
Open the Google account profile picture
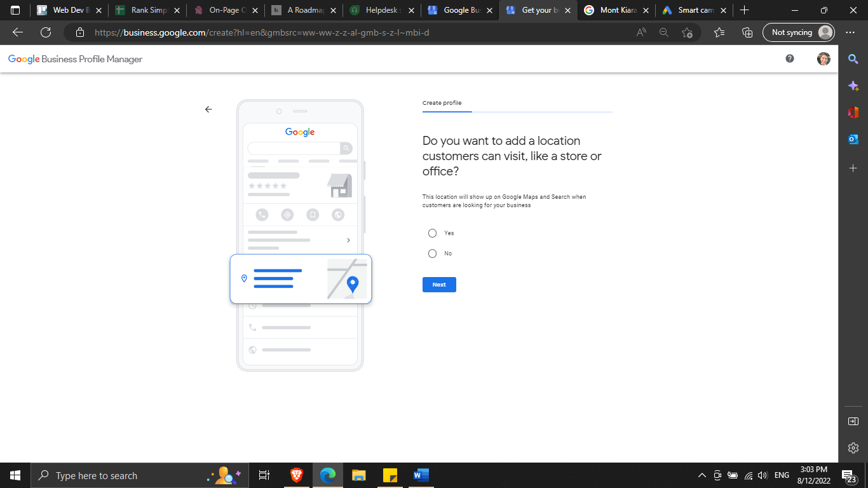(824, 58)
